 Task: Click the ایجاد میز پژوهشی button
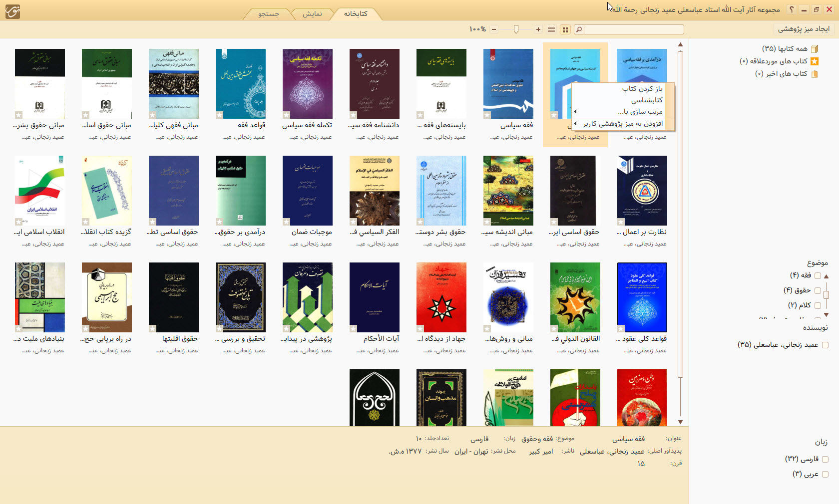tap(804, 29)
